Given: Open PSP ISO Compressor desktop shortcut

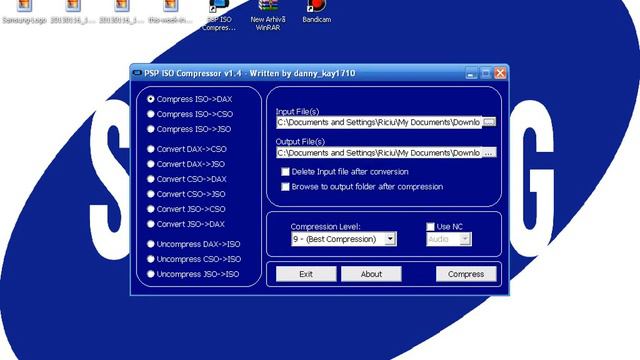Looking at the screenshot, I should point(219,16).
